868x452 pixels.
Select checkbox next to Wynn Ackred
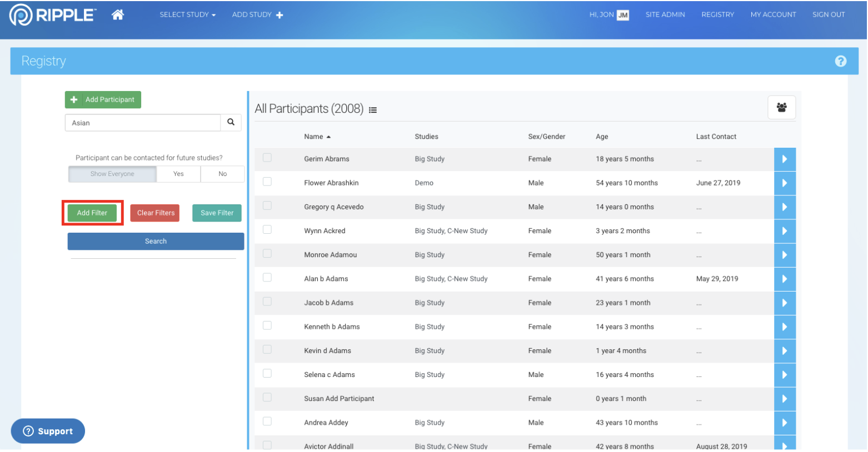coord(267,229)
